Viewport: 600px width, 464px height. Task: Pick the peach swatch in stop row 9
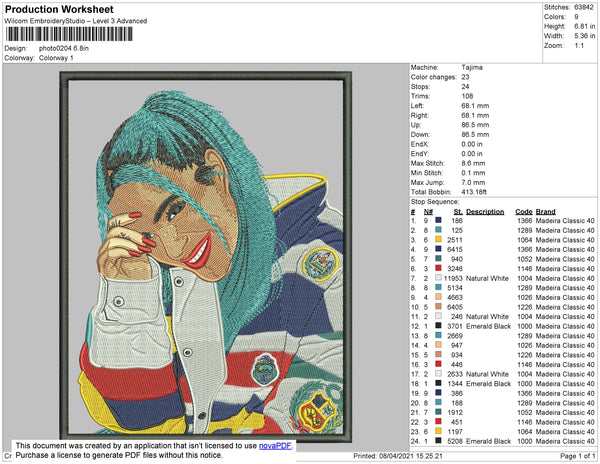click(438, 296)
